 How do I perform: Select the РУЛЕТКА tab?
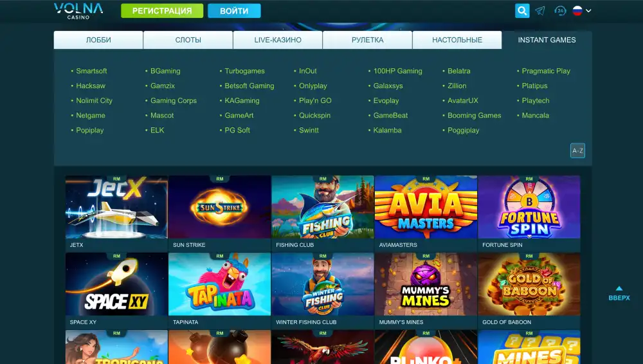[x=367, y=41]
